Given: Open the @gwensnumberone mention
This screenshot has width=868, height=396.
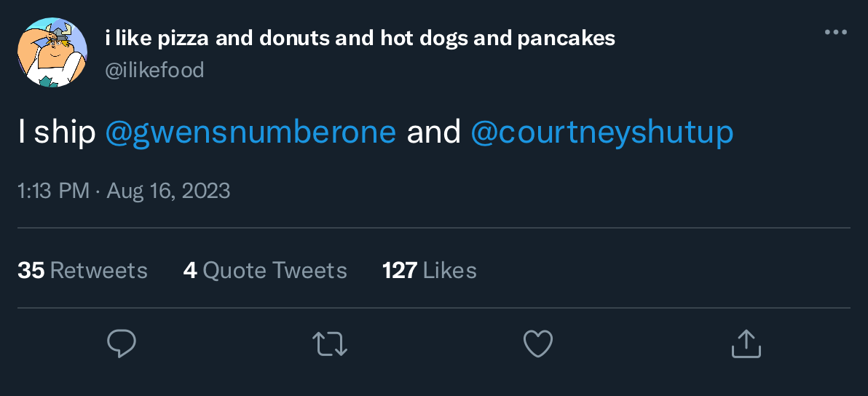Looking at the screenshot, I should [250, 132].
